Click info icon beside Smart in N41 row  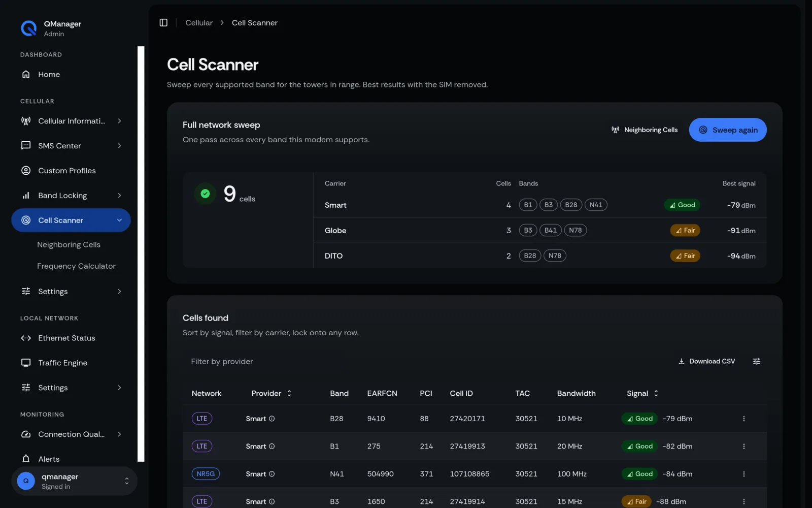click(272, 474)
